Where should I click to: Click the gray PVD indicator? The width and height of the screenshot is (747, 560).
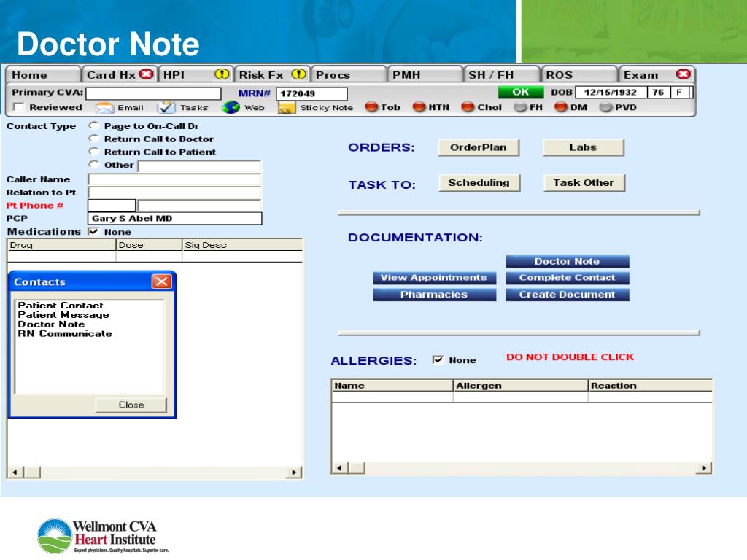605,108
